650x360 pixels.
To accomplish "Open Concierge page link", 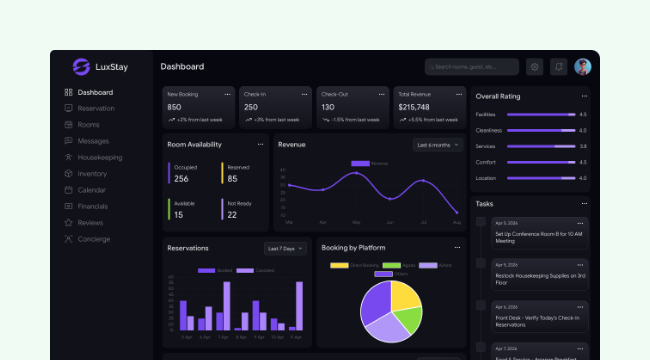I will tap(94, 239).
